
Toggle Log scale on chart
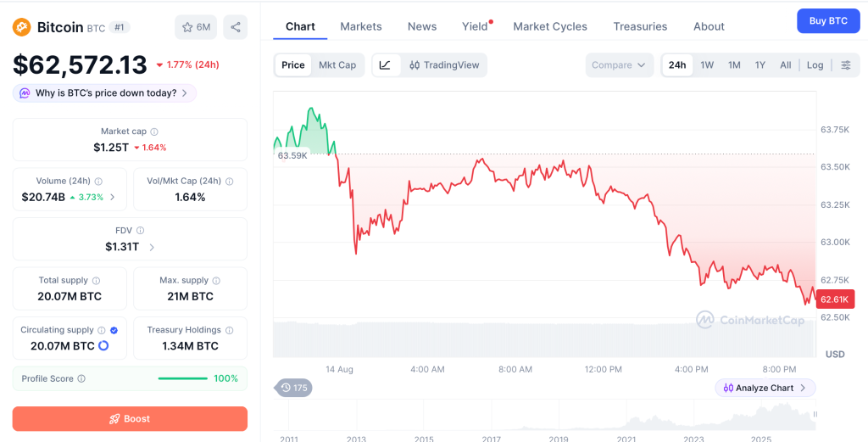[815, 64]
